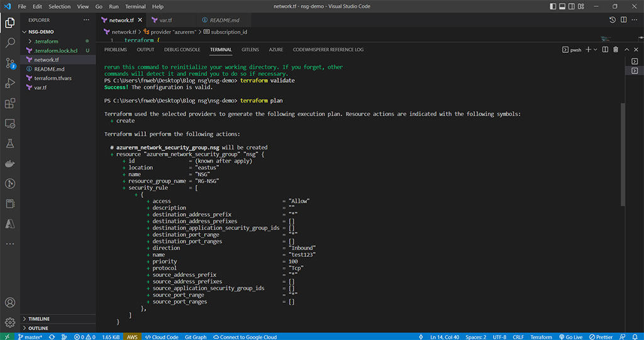644x340 pixels.
Task: Open the Extensions view icon
Action: click(x=10, y=103)
